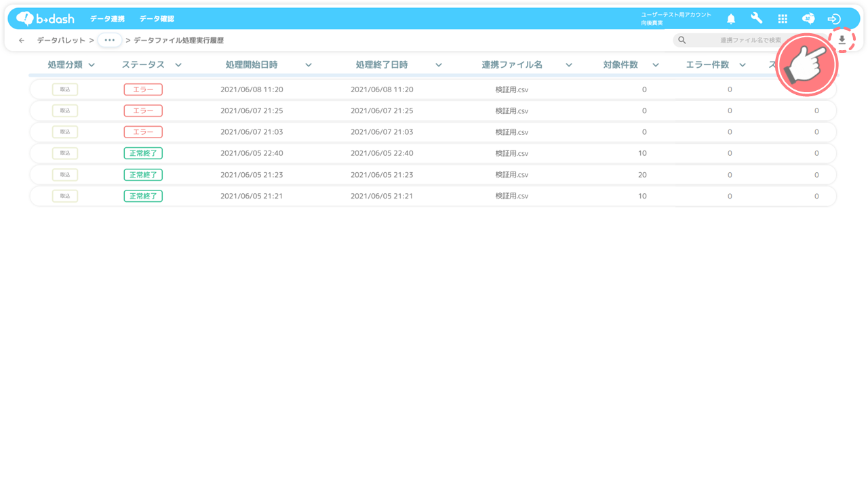This screenshot has width=868, height=488.
Task: Click the download icon
Action: point(842,40)
